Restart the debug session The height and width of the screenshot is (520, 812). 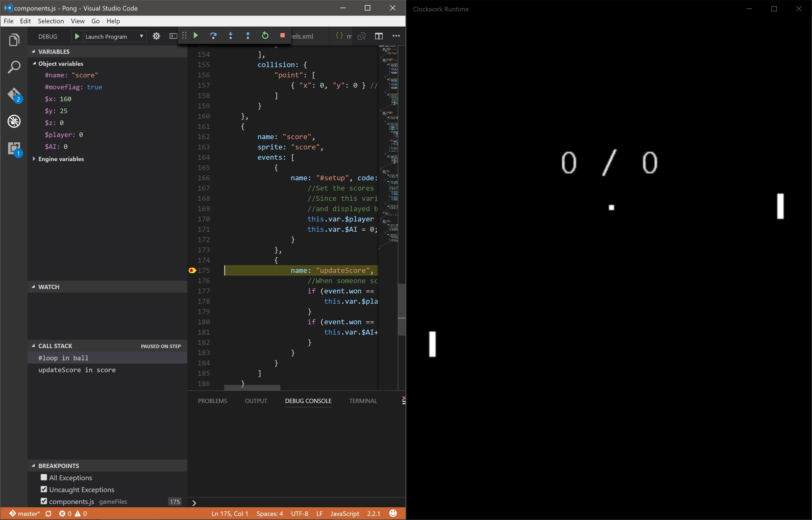coord(265,35)
